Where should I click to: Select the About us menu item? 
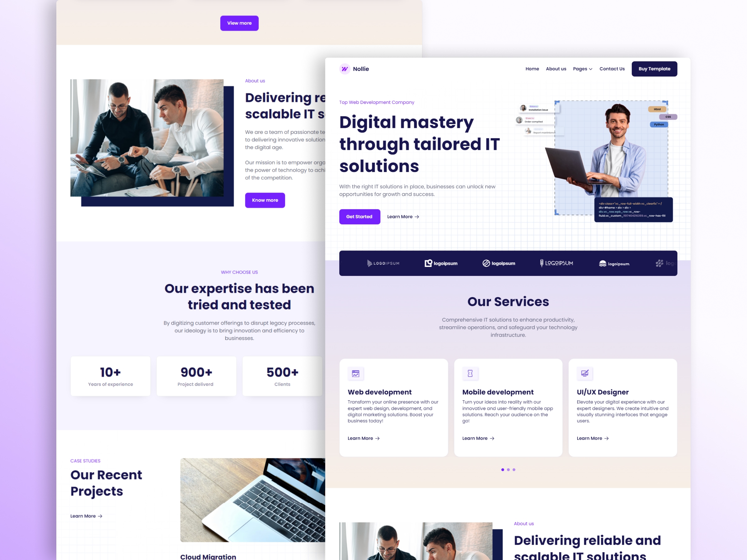[x=556, y=69]
